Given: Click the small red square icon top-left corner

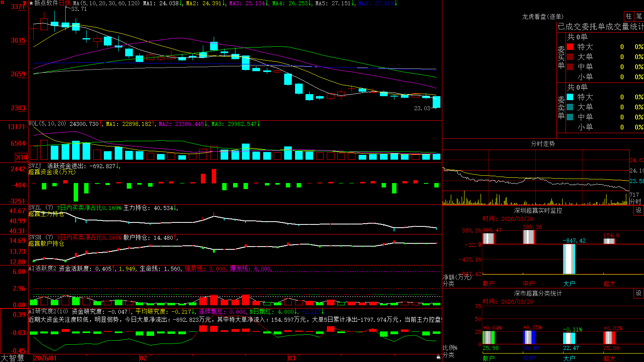Looking at the screenshot, I should (2, 2).
